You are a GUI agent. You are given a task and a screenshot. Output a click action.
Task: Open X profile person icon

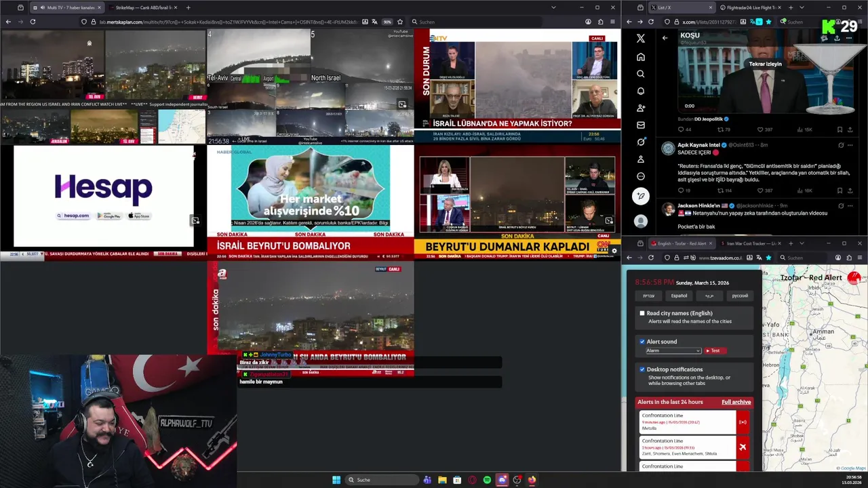tap(641, 159)
